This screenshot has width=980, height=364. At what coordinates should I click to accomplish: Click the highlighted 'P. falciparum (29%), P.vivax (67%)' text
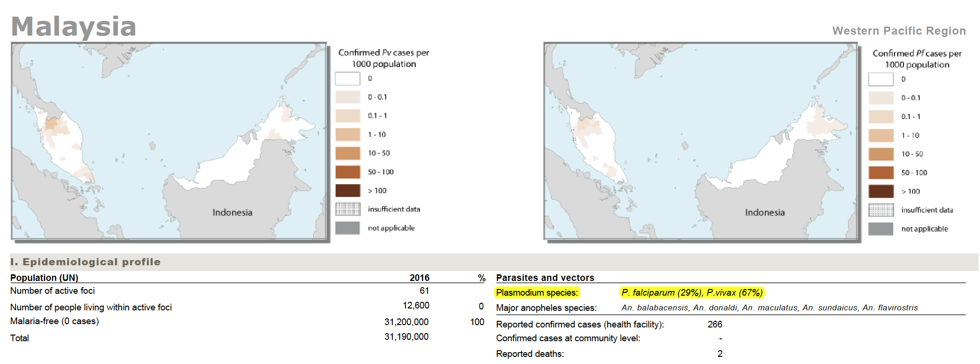pyautogui.click(x=692, y=293)
